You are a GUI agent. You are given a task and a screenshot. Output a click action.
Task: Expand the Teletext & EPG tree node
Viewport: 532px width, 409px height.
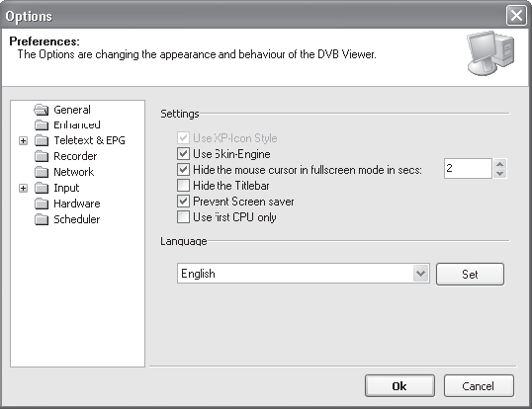point(23,140)
